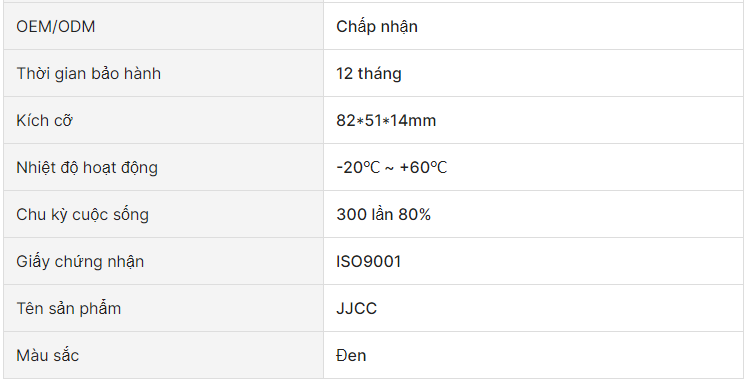Click the Nhiệt độ hoạt động label
The image size is (747, 382).
coord(87,168)
